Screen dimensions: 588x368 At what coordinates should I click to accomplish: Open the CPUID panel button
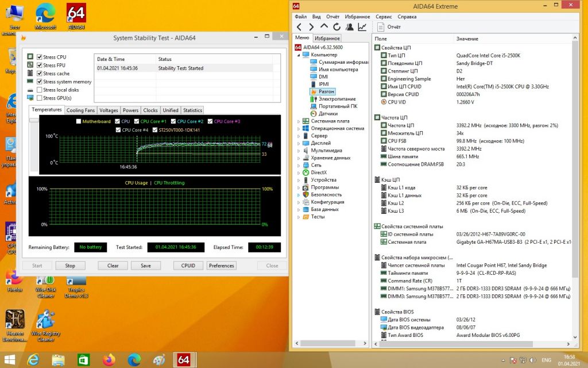(188, 266)
